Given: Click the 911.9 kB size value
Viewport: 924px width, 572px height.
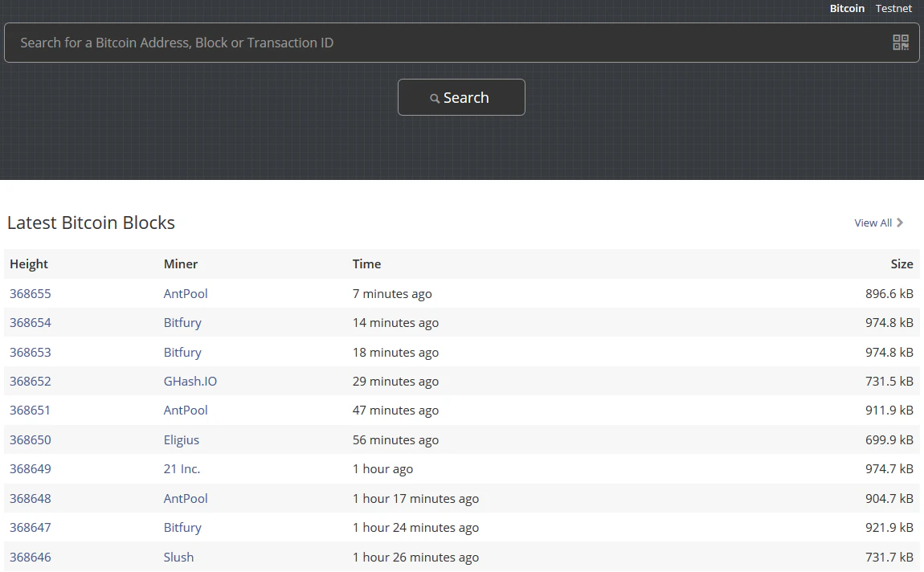Looking at the screenshot, I should [x=889, y=410].
